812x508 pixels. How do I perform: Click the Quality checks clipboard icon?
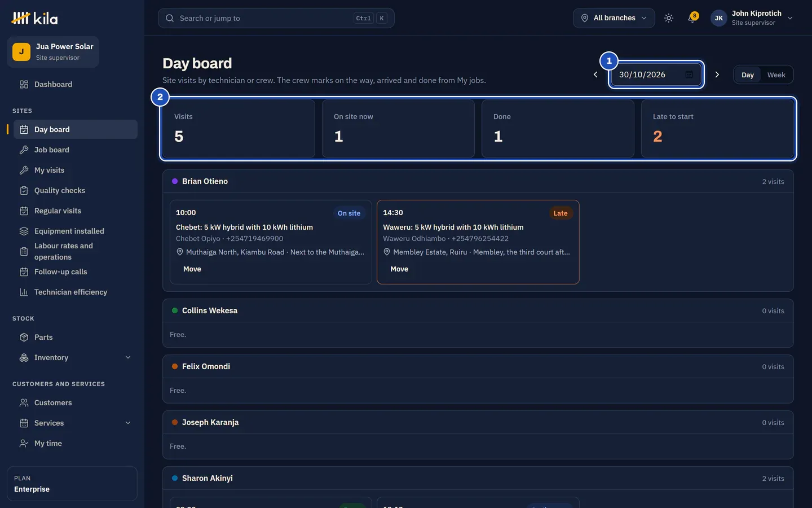click(24, 190)
